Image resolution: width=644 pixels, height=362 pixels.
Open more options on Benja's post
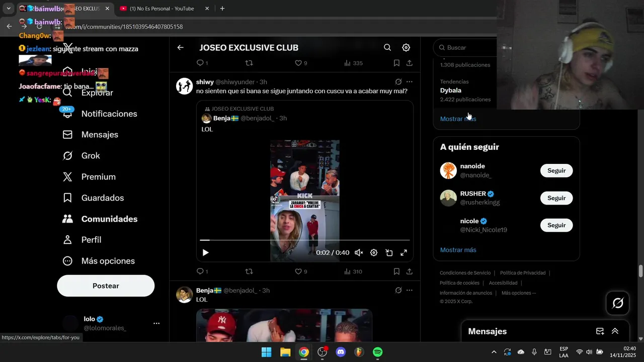410,290
